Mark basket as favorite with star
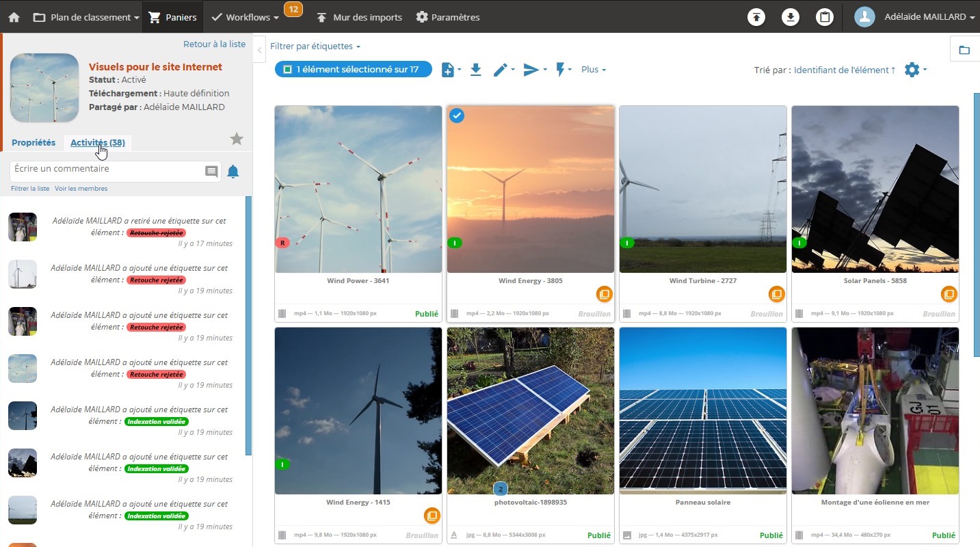 tap(237, 139)
